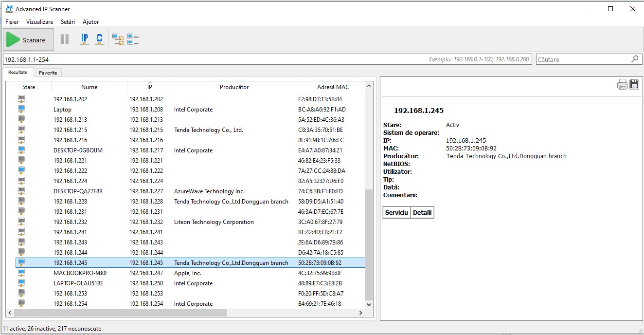Viewport: 644px width, 335px height.
Task: Select the DESKTOP-0GBOIJM name cell
Action: pyautogui.click(x=78, y=150)
